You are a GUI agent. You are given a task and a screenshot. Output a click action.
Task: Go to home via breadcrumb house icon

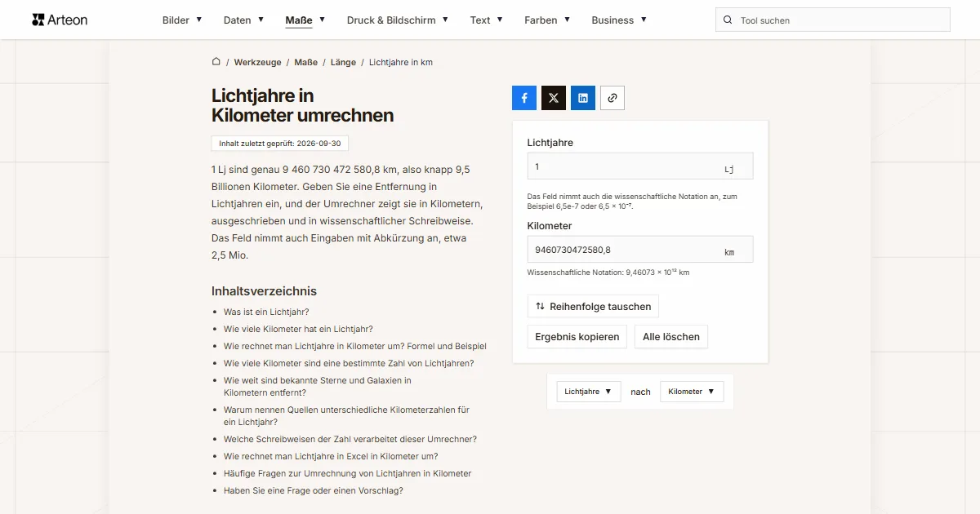click(x=216, y=62)
